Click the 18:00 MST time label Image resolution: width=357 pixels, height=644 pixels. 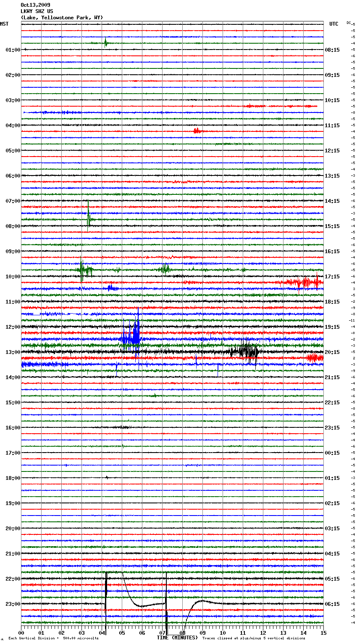coord(13,478)
